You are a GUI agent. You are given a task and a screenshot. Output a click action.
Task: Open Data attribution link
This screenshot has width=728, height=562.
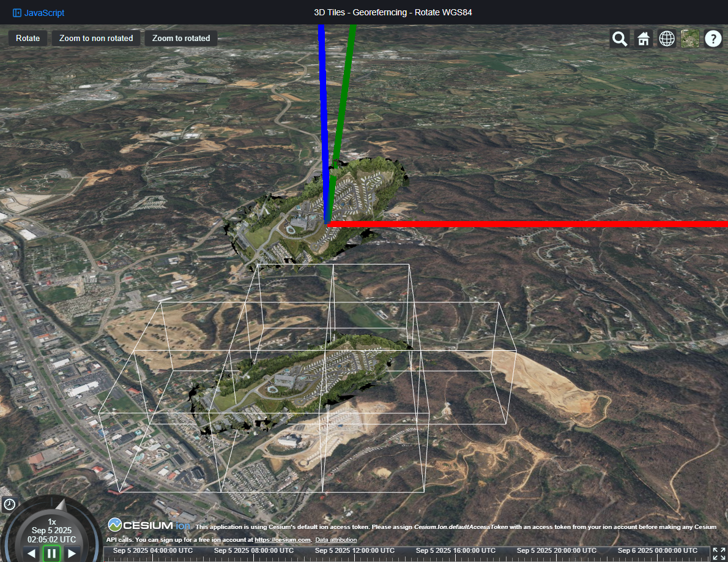(x=336, y=540)
